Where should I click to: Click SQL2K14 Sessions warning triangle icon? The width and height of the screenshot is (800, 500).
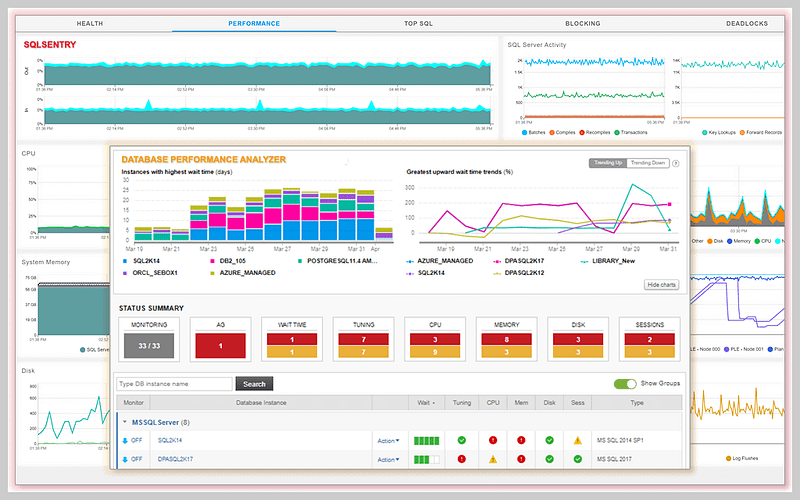[x=578, y=440]
